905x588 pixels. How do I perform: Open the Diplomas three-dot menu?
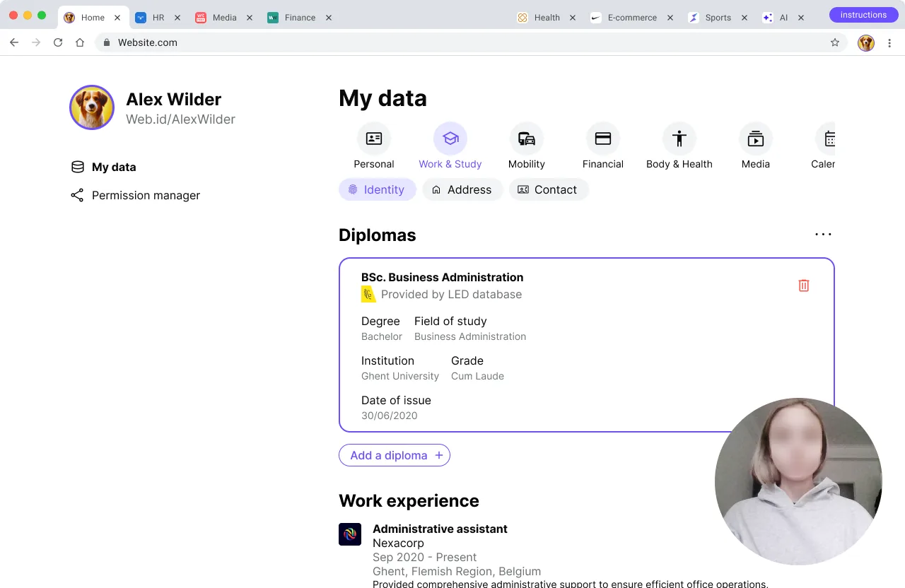824,235
